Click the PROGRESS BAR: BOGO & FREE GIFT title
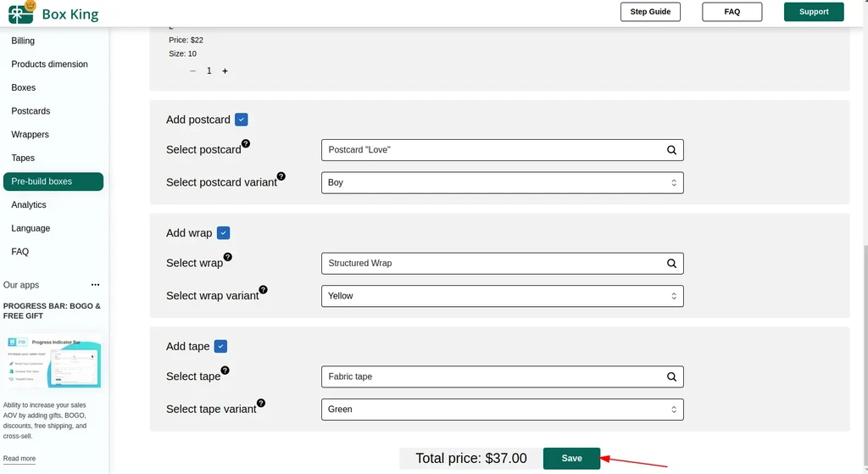Screen dimensions: 868x474 [x=52, y=310]
